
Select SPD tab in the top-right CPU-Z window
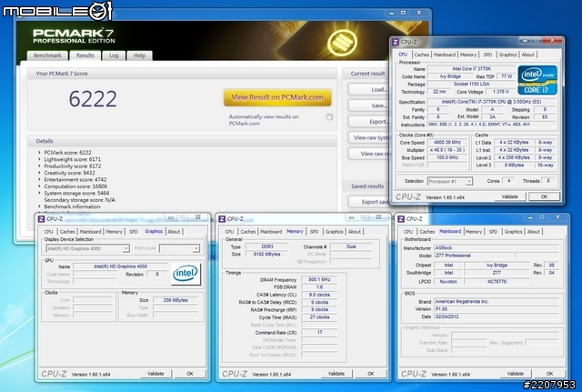coord(487,55)
